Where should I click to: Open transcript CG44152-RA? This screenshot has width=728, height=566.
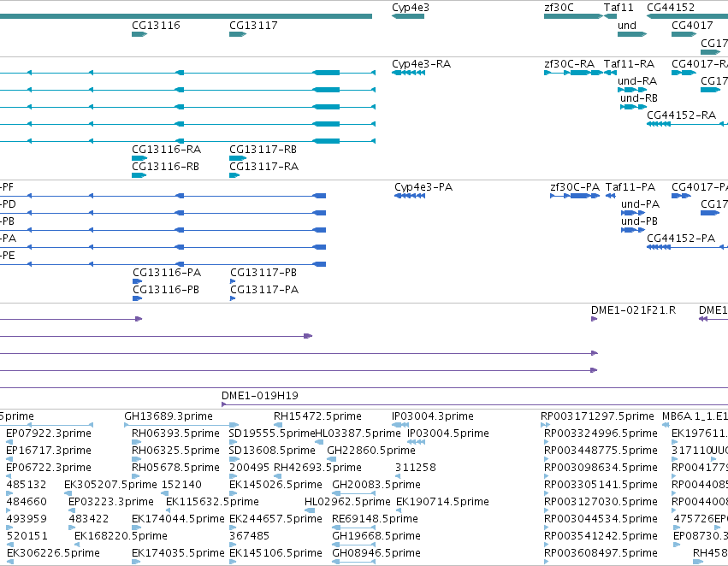(681, 115)
